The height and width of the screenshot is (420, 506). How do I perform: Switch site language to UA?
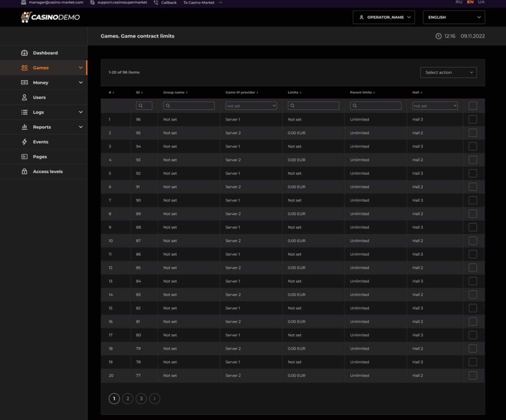pyautogui.click(x=481, y=2)
